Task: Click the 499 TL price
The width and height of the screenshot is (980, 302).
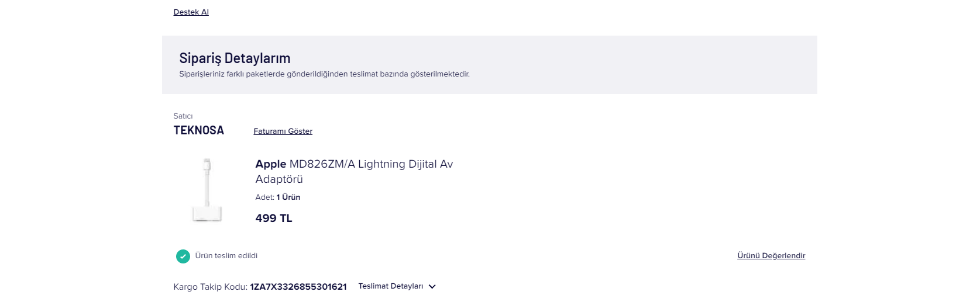Action: click(274, 218)
